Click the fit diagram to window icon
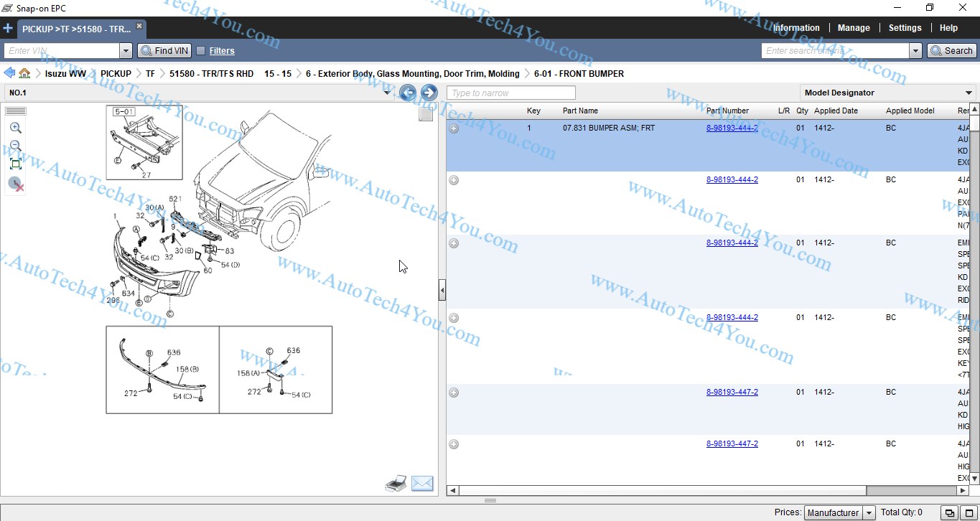This screenshot has width=980, height=521. [x=15, y=164]
